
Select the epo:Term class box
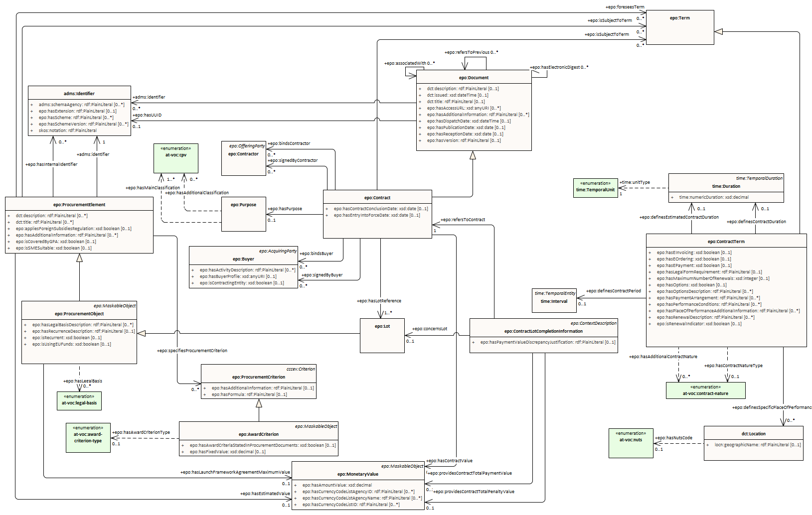680,27
